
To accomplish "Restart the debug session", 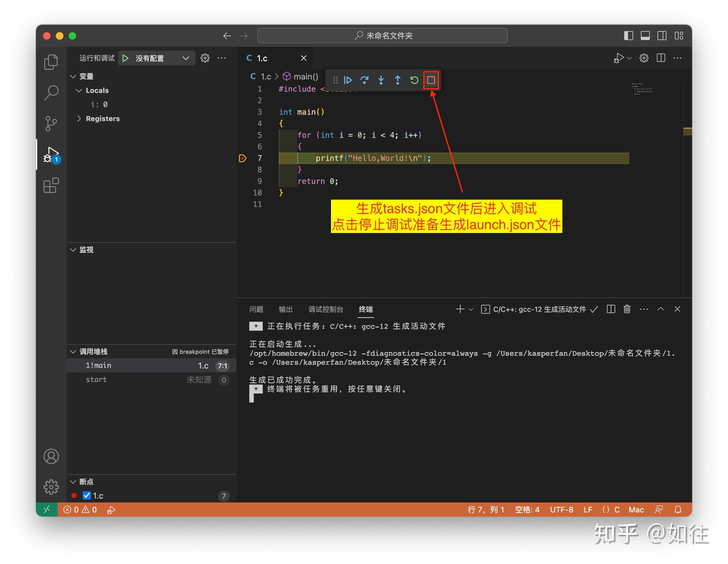I will click(414, 80).
